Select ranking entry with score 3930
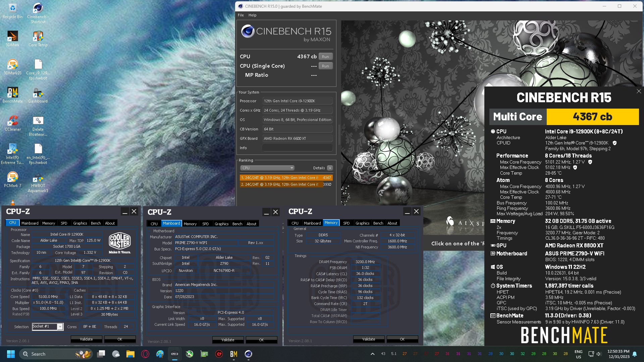 286,184
